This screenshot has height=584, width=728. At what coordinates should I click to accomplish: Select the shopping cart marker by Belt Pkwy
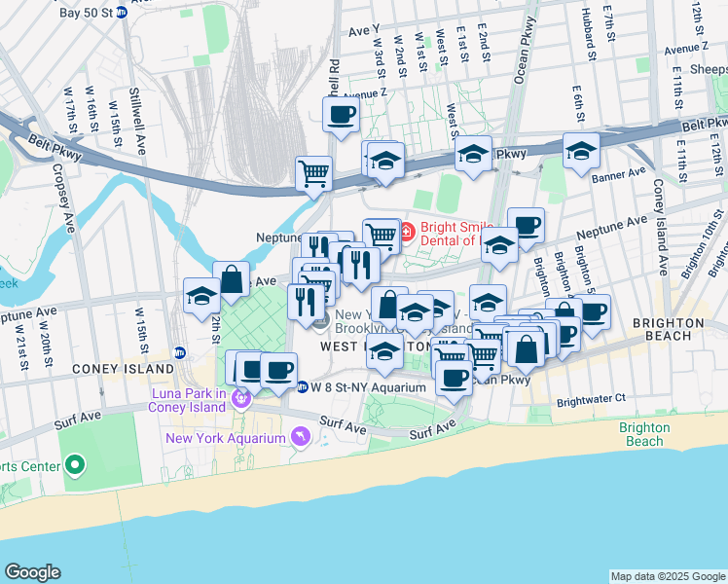(313, 177)
